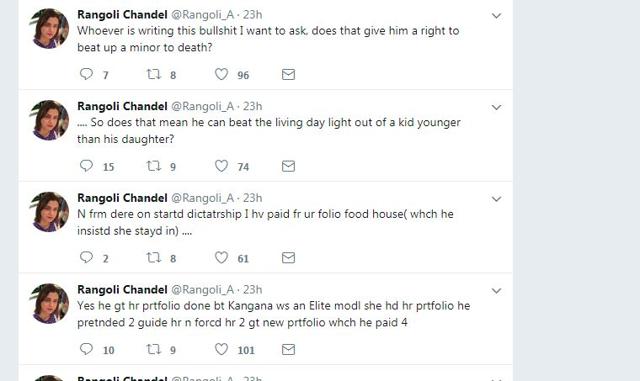Message icon on the 'than his daughter' tweet
The height and width of the screenshot is (381, 640).
tap(288, 166)
